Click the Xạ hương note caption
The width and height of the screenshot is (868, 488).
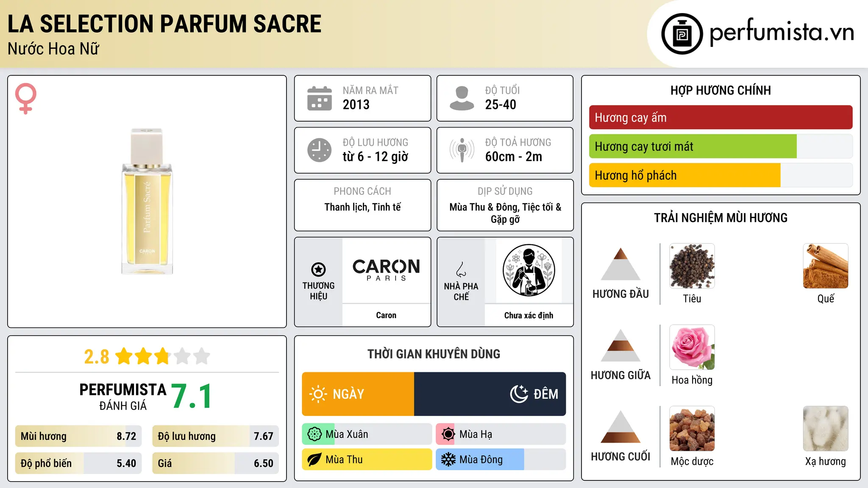click(x=826, y=461)
